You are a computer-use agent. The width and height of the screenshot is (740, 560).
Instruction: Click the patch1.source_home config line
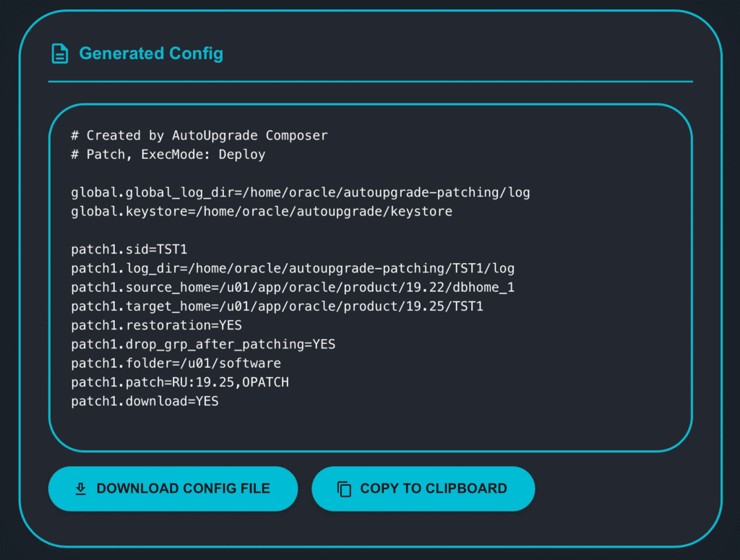293,288
